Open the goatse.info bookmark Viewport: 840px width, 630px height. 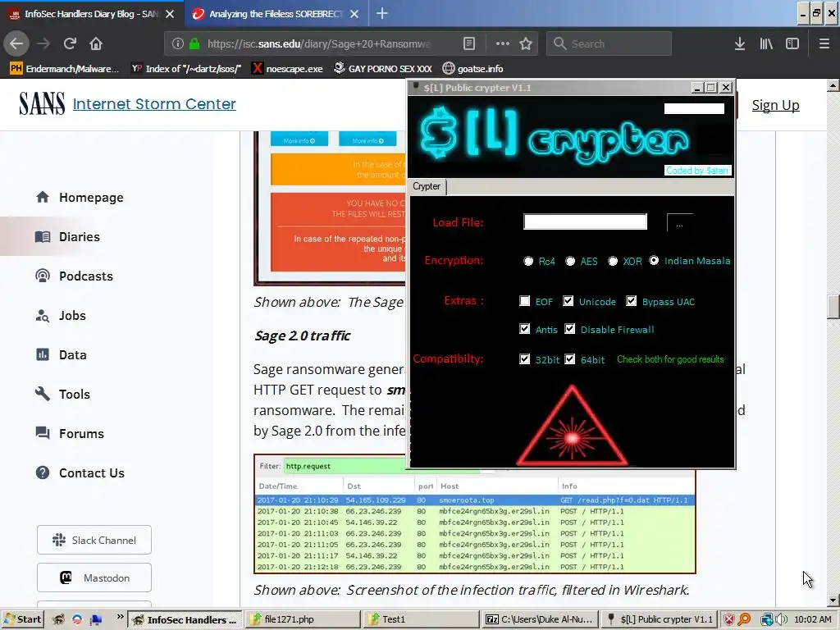473,69
